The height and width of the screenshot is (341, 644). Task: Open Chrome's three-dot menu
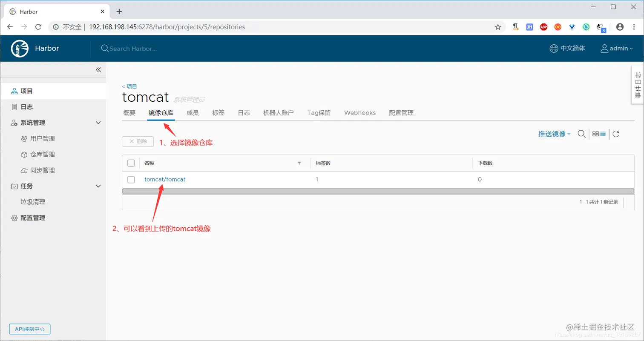[634, 27]
